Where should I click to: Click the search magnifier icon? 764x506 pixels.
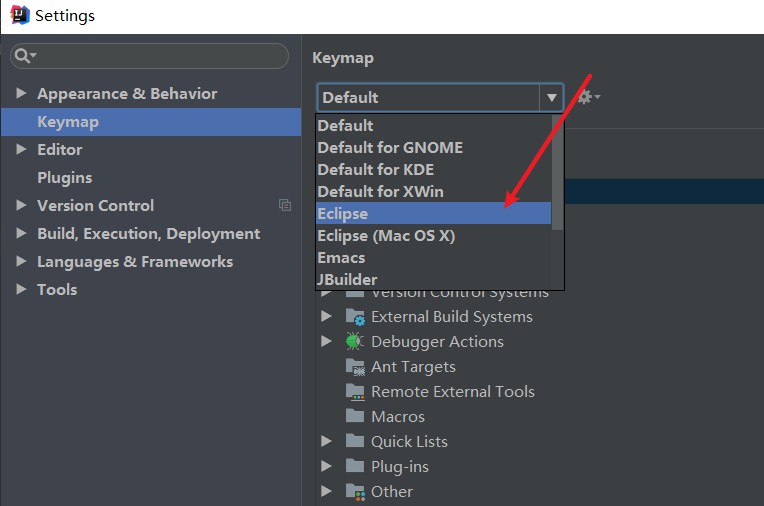click(22, 56)
